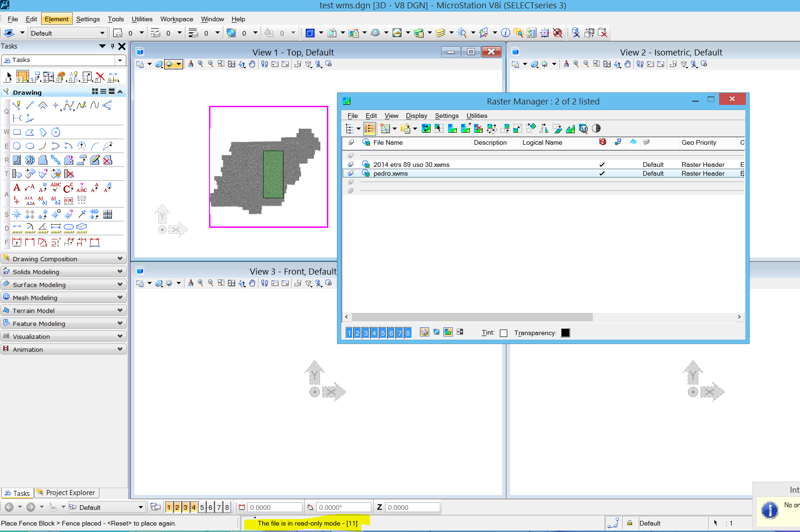
Task: Click the Pan View hand icon in View 1
Action: 252,64
